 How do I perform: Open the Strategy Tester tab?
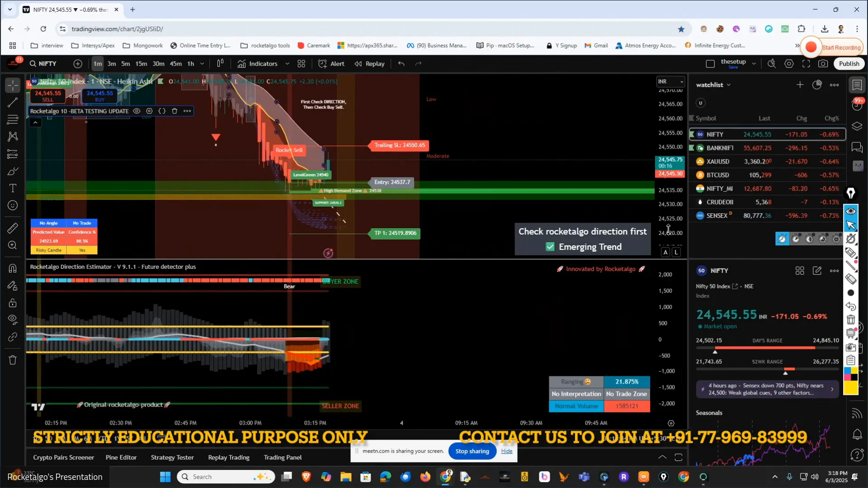pos(172,457)
